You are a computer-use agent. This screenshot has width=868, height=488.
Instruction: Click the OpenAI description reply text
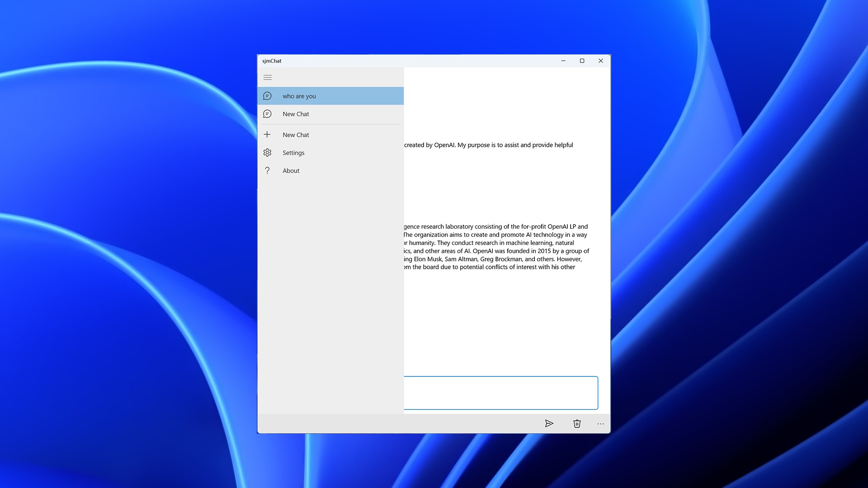click(496, 247)
